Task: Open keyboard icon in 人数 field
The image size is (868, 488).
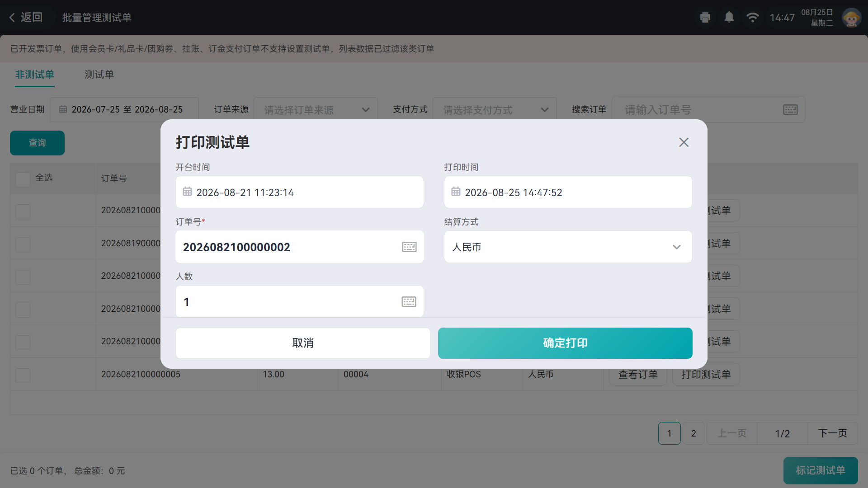Action: point(409,302)
